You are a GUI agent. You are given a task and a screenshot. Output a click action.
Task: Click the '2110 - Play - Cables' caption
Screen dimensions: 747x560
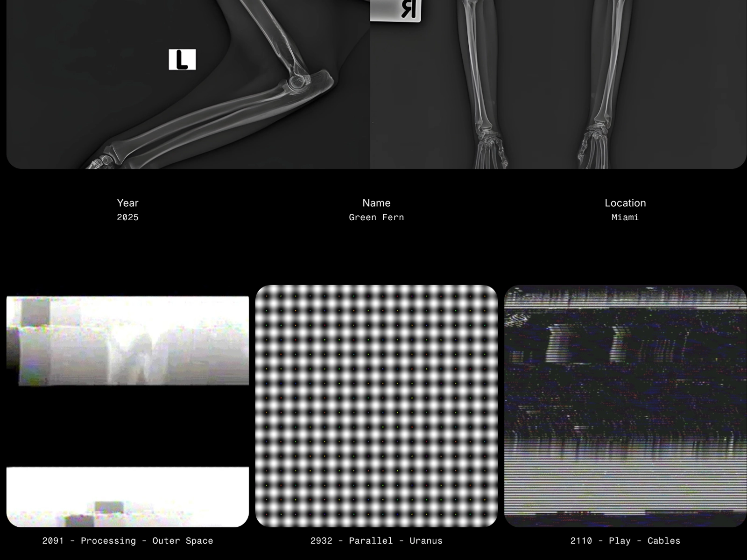[x=625, y=540]
